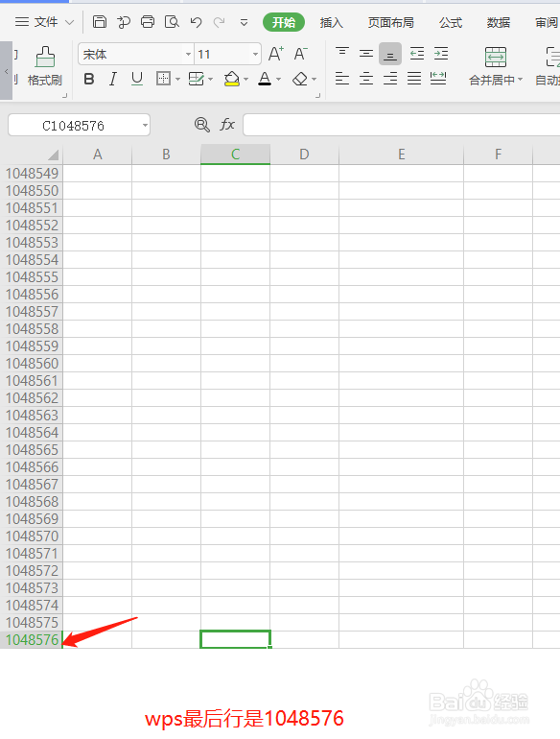Image resolution: width=560 pixels, height=739 pixels.
Task: Click the table style drawing icon
Action: coord(196,79)
